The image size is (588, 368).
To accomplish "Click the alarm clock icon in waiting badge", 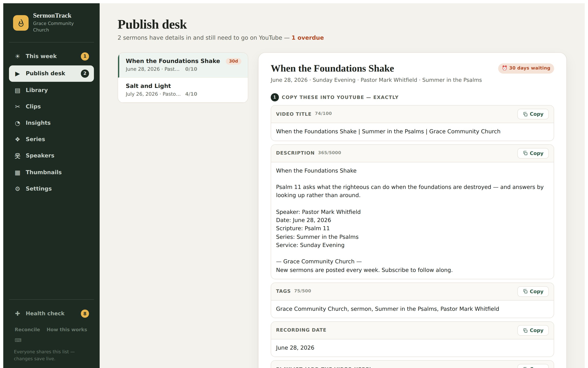I will [x=505, y=68].
